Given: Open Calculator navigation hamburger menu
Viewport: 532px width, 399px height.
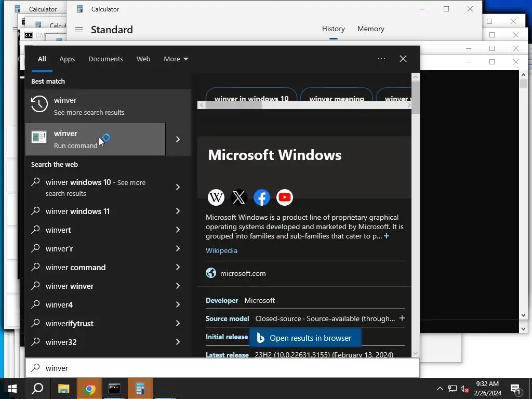Looking at the screenshot, I should pyautogui.click(x=79, y=30).
